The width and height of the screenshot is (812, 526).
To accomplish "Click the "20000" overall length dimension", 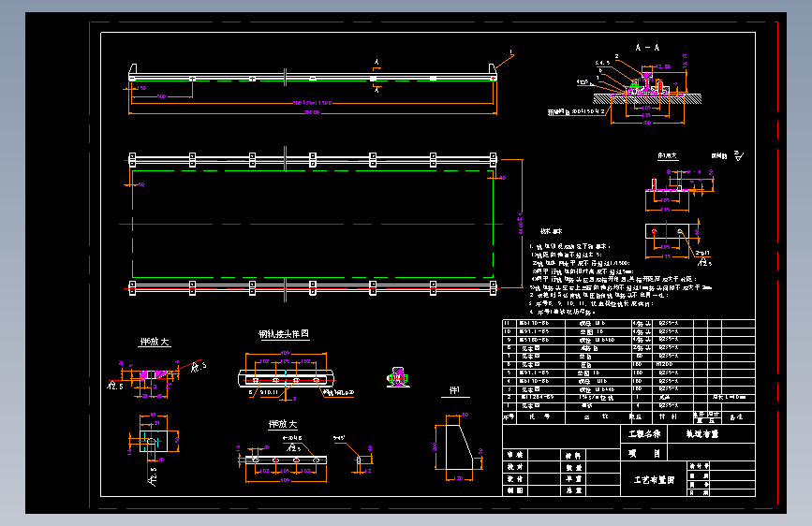I will [x=312, y=112].
